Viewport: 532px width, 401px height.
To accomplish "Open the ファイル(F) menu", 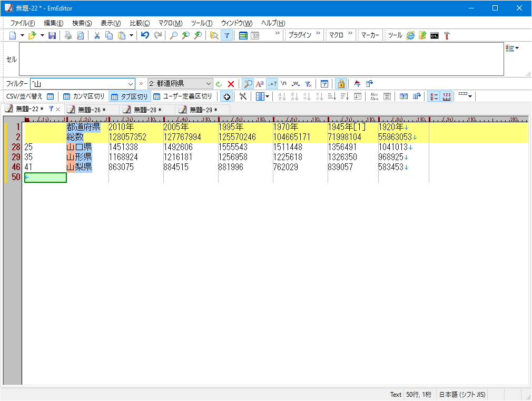I will tap(23, 23).
